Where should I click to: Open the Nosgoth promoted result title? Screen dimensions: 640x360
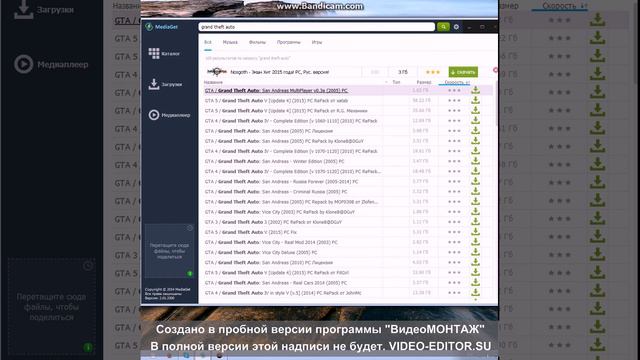click(280, 72)
